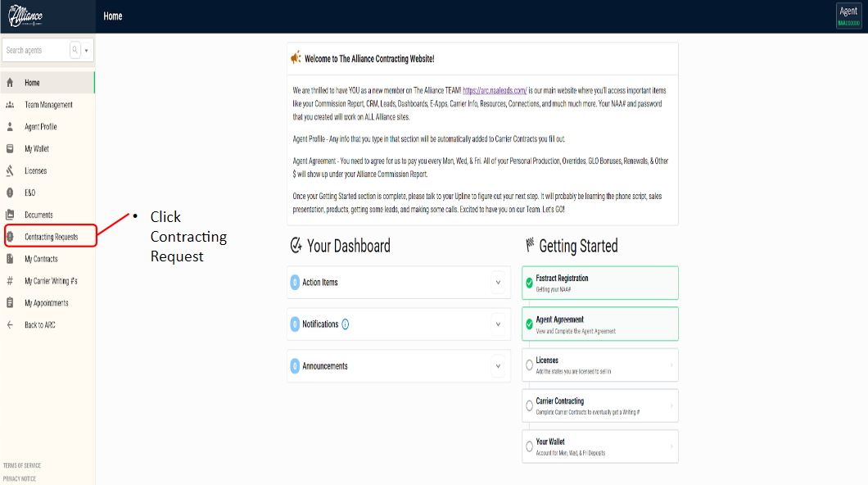The width and height of the screenshot is (868, 485).
Task: Open Contracting Requests in the sidebar
Action: click(x=51, y=237)
